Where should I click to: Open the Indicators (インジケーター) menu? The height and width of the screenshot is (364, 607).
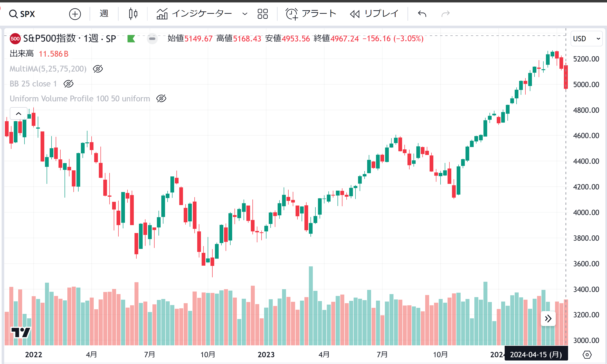click(195, 14)
